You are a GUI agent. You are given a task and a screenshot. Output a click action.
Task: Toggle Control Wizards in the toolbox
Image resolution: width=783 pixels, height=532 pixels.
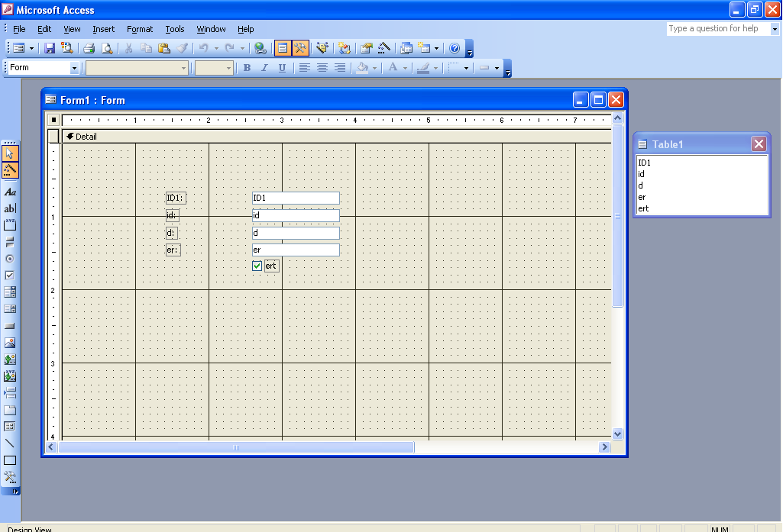click(10, 170)
